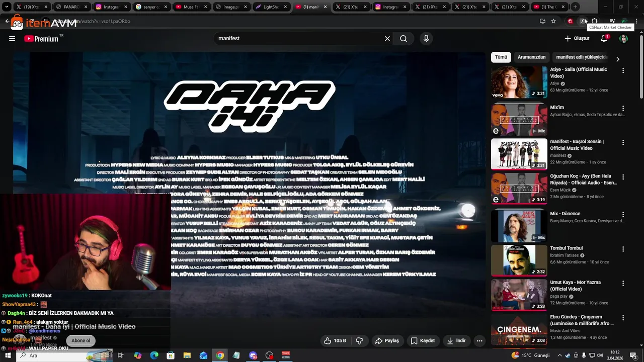This screenshot has width=644, height=362.
Task: Click the Paylaş share button
Action: [x=387, y=341]
